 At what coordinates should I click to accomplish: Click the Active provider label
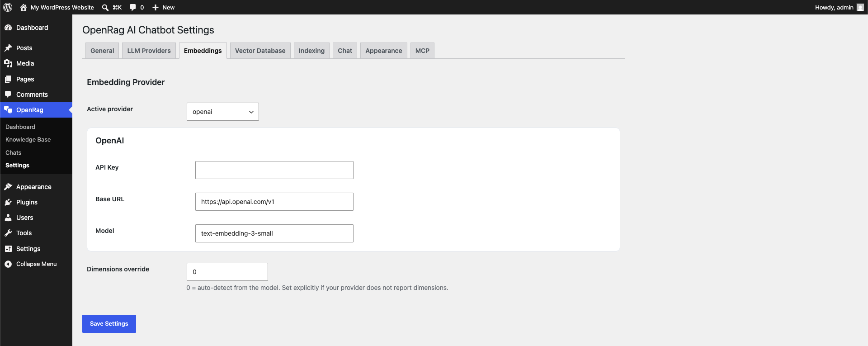point(110,109)
